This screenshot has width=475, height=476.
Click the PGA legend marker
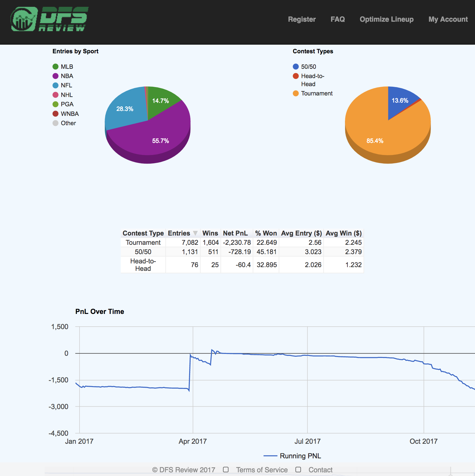pos(55,104)
